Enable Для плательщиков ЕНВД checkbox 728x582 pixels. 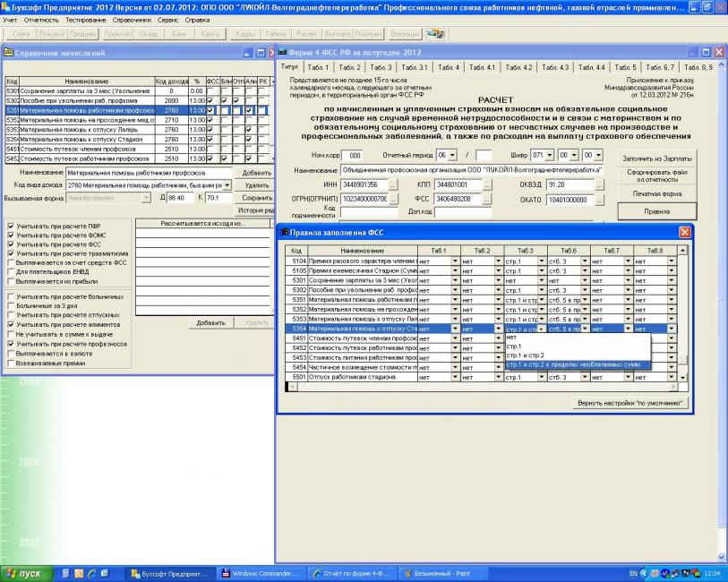click(10, 270)
